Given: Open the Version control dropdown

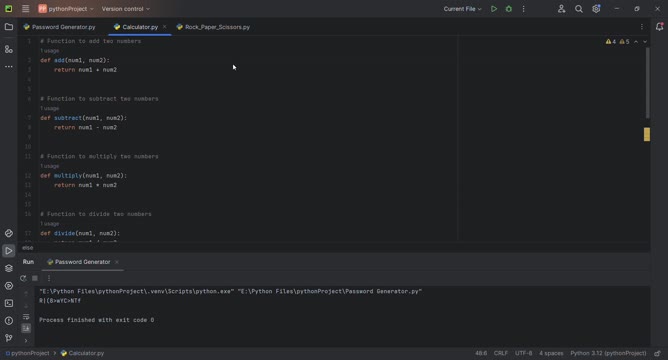Looking at the screenshot, I should 126,9.
